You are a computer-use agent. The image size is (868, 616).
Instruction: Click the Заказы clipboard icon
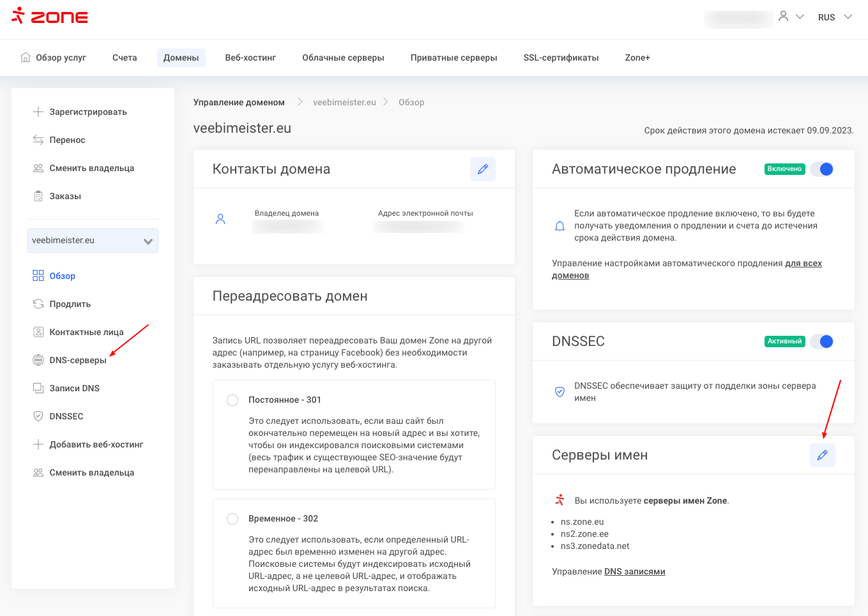38,196
